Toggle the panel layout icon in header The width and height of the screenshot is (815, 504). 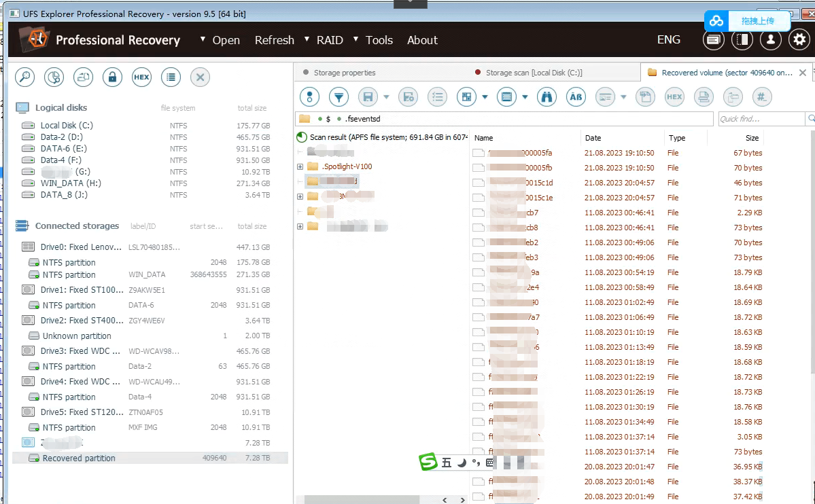tap(742, 39)
